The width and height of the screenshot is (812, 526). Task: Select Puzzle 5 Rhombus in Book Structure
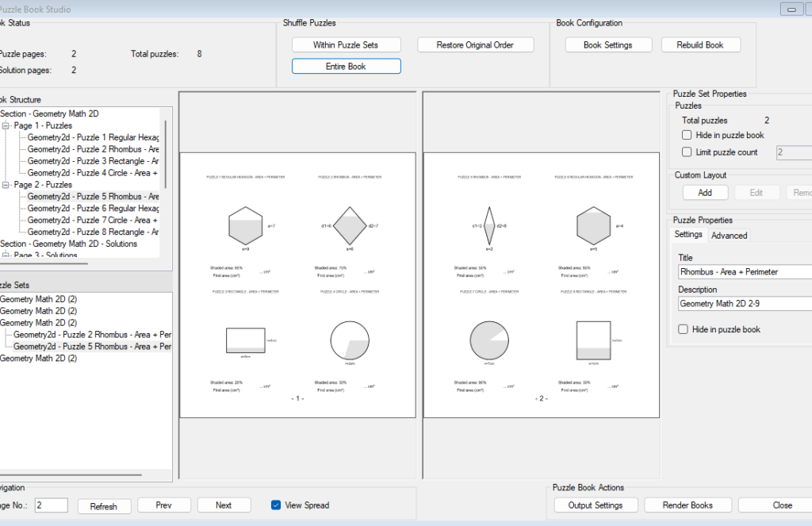tap(94, 197)
